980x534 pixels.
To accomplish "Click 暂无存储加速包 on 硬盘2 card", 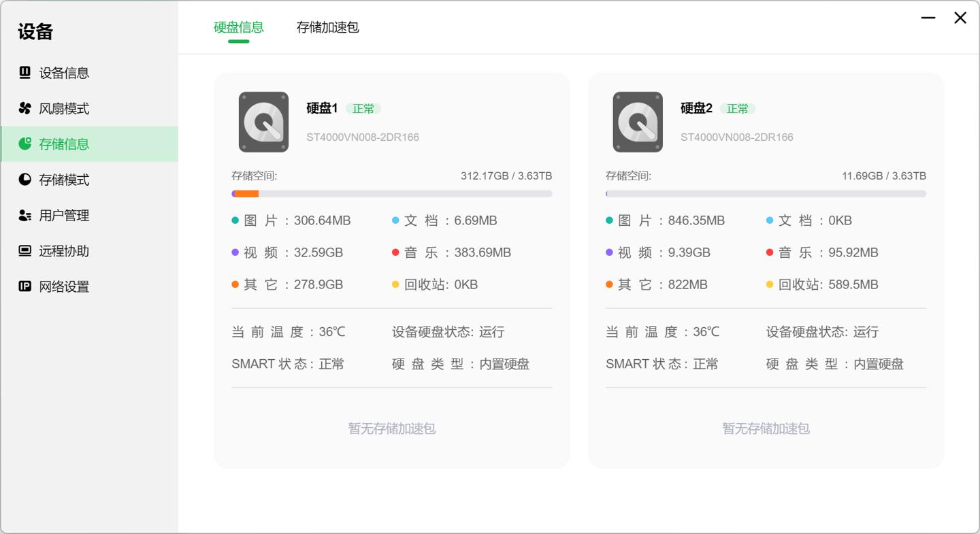I will click(765, 429).
